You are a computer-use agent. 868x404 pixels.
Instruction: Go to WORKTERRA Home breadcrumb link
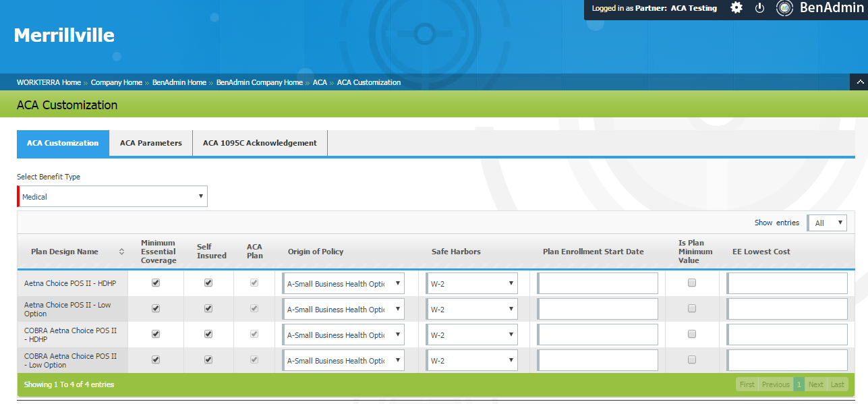(49, 82)
